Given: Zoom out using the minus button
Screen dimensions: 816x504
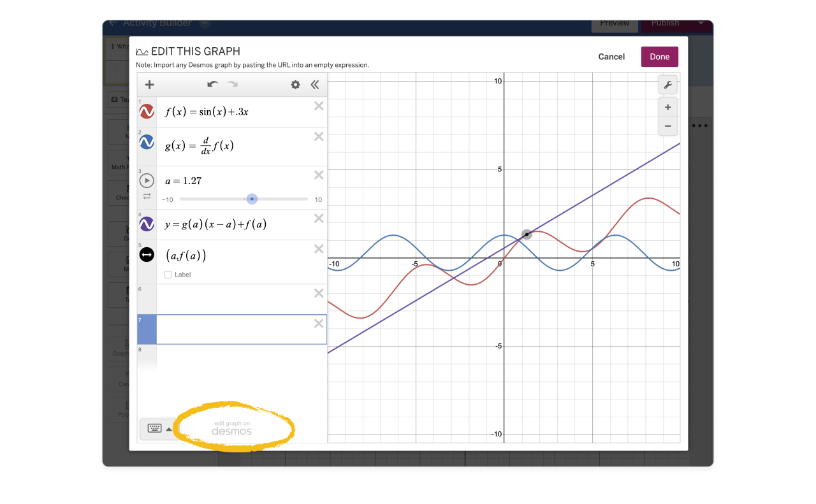Looking at the screenshot, I should tap(667, 126).
